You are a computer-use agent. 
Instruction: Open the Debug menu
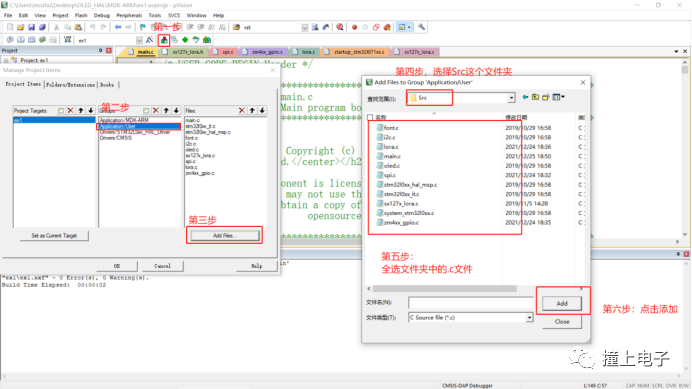point(102,15)
